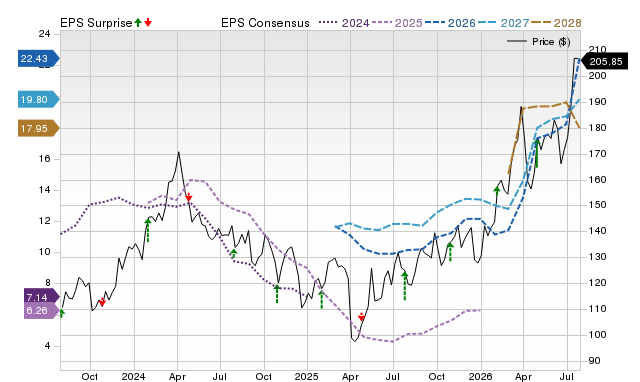Click the last Jul label on x-axis
Image resolution: width=640 pixels, height=382 pixels.
(x=567, y=376)
